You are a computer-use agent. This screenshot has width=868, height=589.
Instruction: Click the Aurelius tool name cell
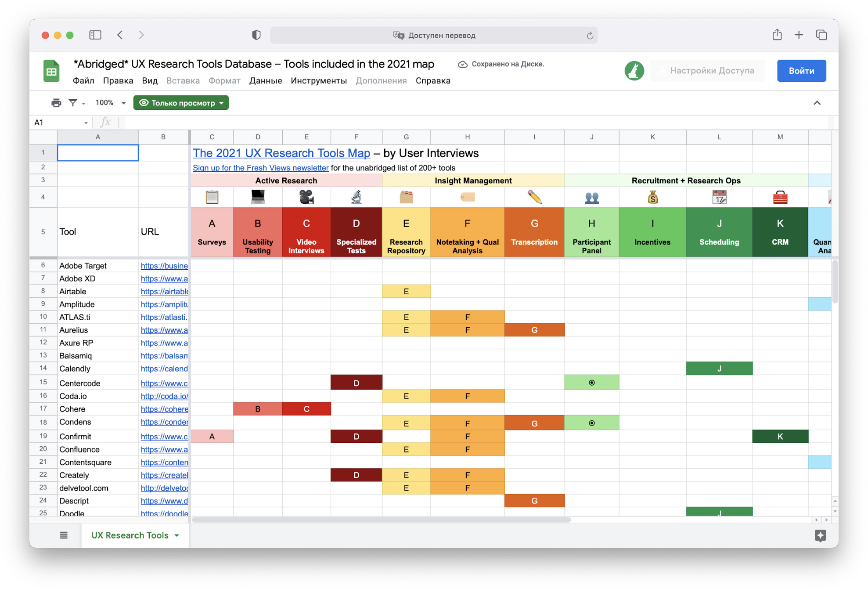click(98, 330)
